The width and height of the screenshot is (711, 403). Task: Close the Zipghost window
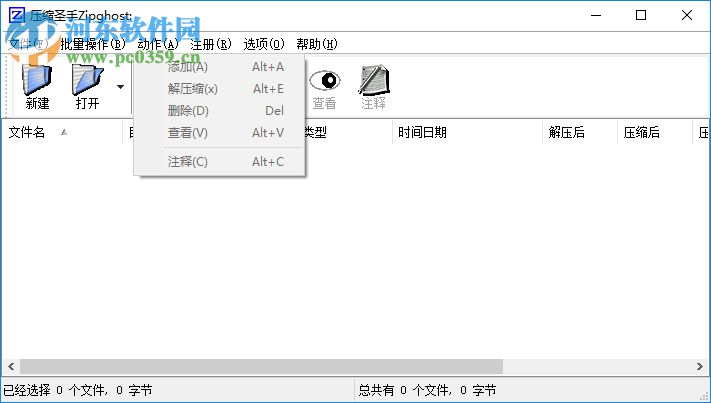point(687,15)
